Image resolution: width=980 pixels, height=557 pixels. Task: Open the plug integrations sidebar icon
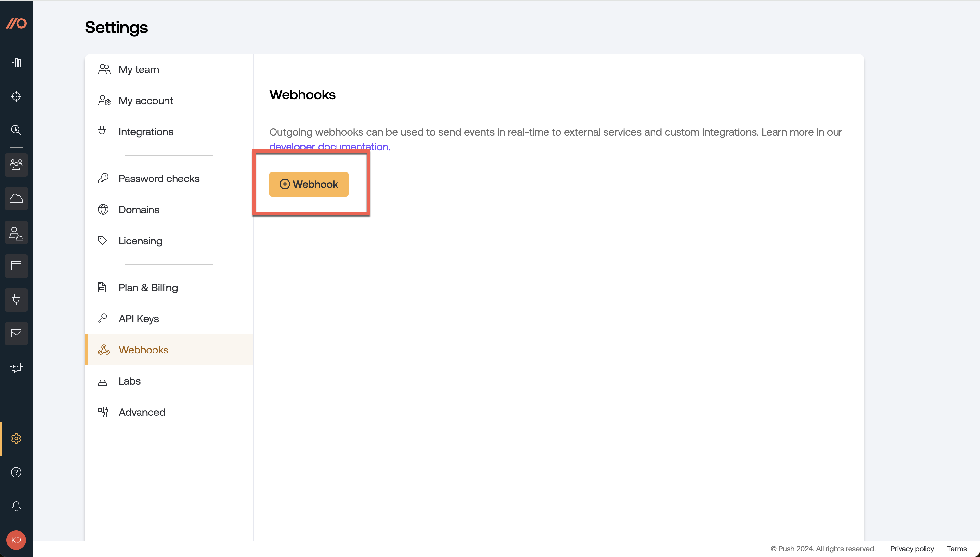pos(16,300)
